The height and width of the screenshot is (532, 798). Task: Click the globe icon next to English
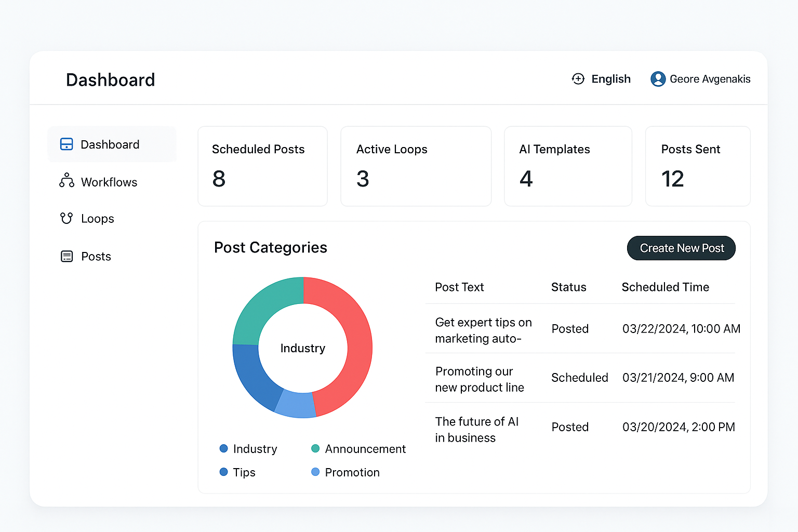click(x=578, y=79)
